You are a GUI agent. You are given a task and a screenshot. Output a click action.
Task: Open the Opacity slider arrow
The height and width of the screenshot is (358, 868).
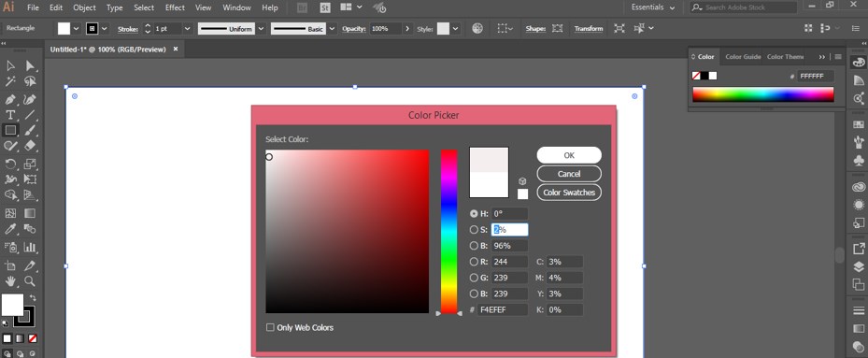(x=407, y=29)
